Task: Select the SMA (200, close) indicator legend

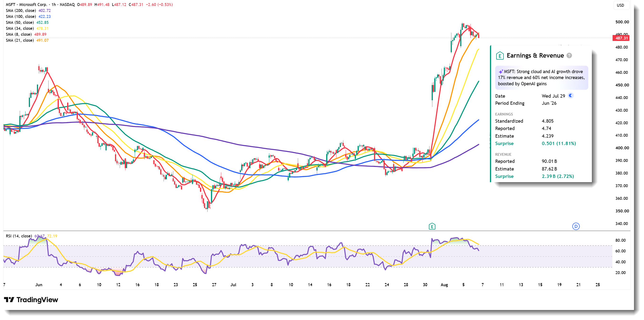Action: click(21, 10)
